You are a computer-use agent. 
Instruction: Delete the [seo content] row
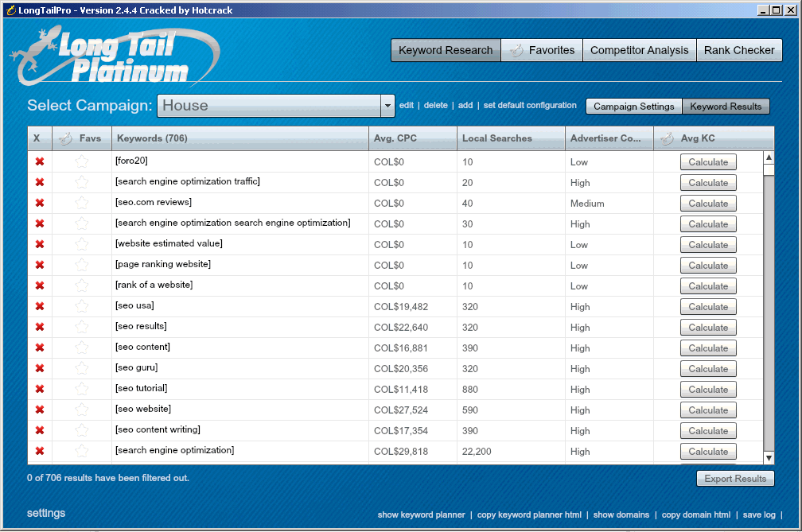pos(40,348)
